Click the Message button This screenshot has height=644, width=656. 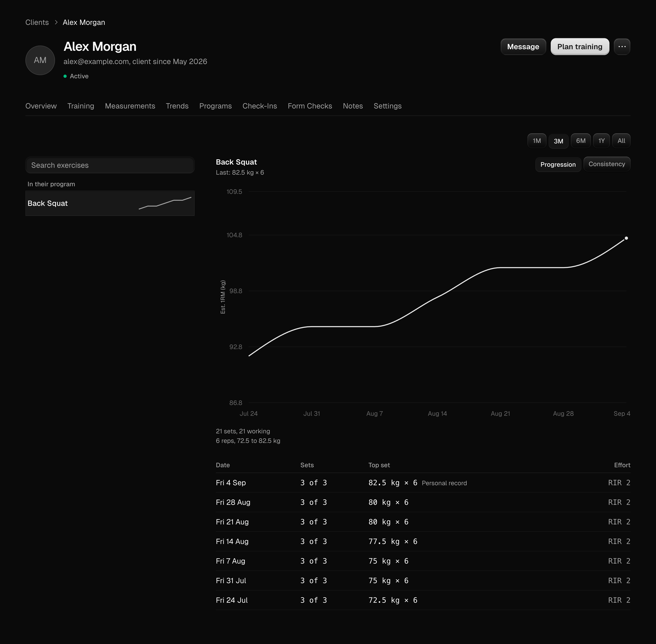click(523, 47)
